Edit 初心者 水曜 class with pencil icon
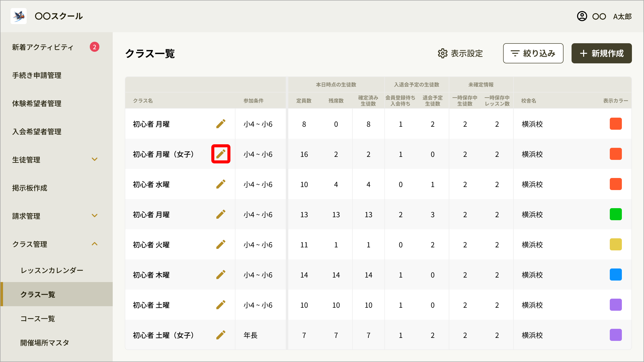Image resolution: width=644 pixels, height=362 pixels. 221,184
